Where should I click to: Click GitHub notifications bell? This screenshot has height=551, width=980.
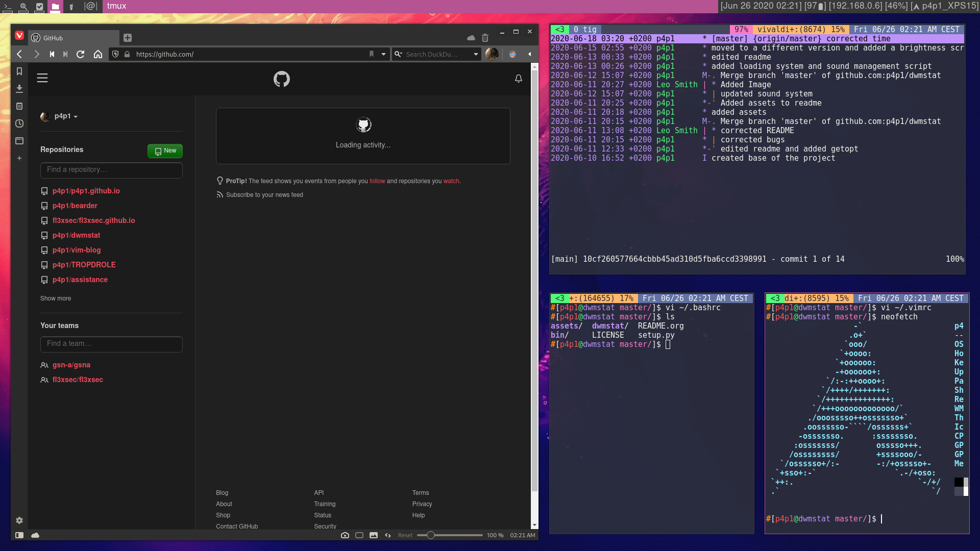[x=518, y=79]
